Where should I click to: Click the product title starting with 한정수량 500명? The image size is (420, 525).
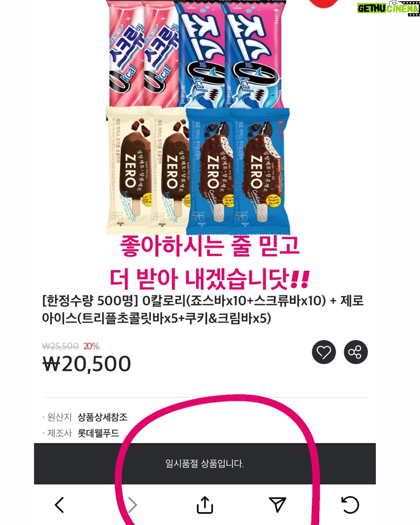point(203,310)
